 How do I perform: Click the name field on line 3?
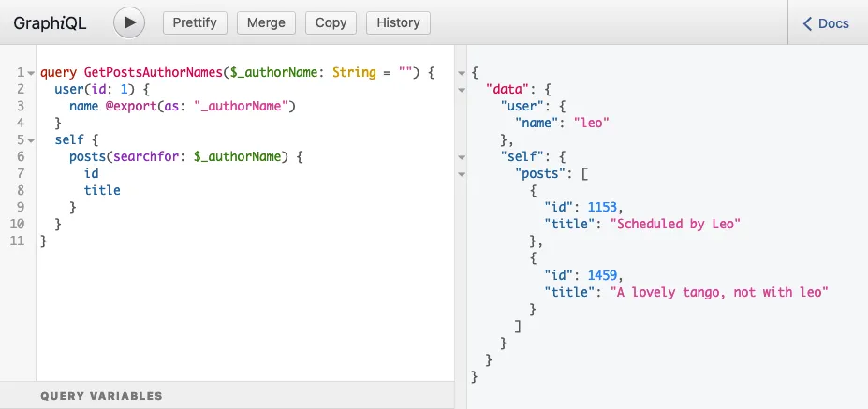click(83, 107)
